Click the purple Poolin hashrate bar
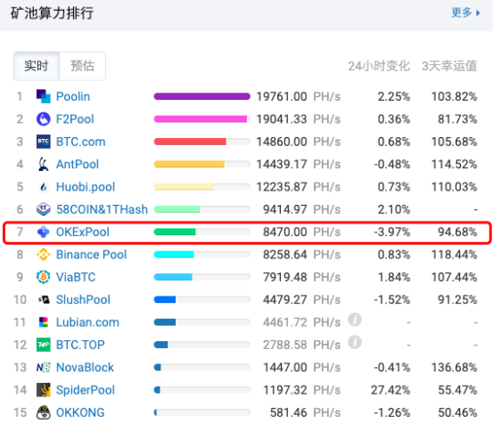Image resolution: width=493 pixels, height=448 pixels. [201, 96]
